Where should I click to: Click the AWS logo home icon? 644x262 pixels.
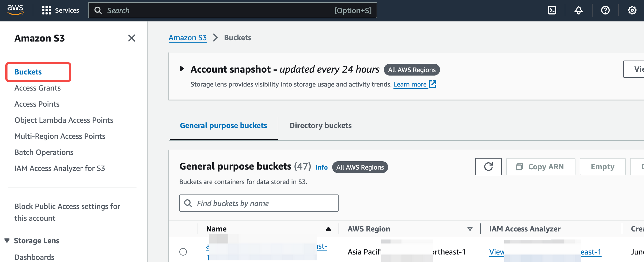(x=15, y=10)
